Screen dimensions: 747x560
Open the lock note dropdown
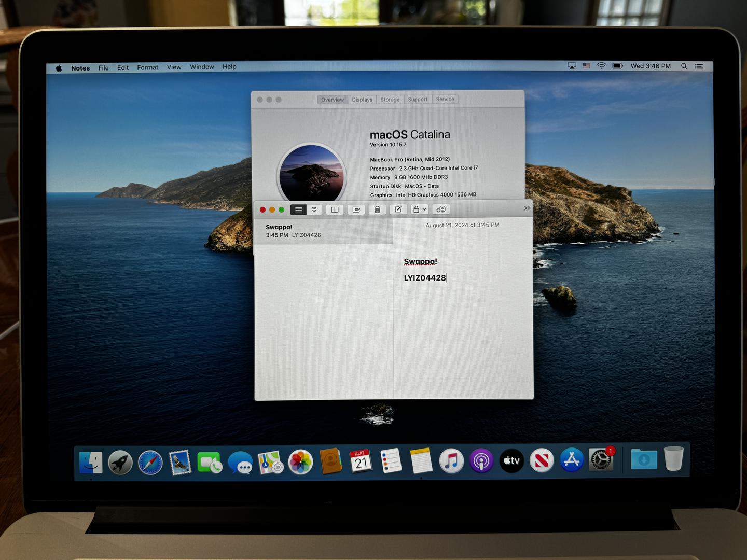(420, 209)
